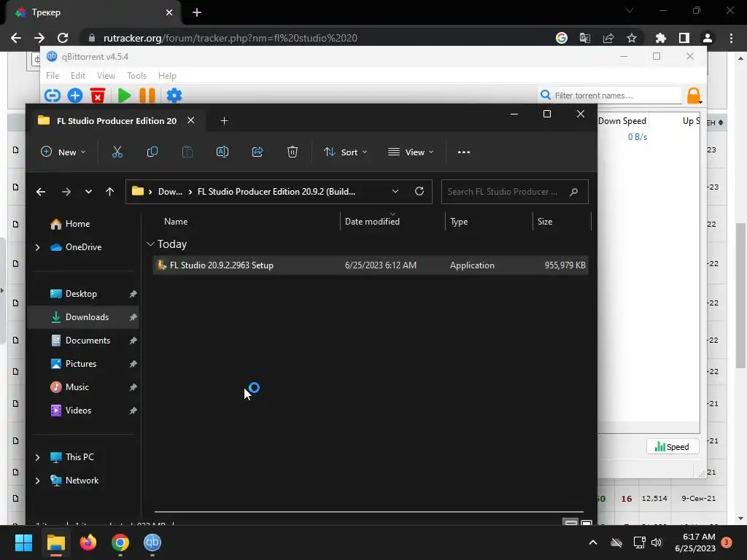Screen dimensions: 747x560
Task: Open Pictures in navigation pane
Action: (80, 364)
